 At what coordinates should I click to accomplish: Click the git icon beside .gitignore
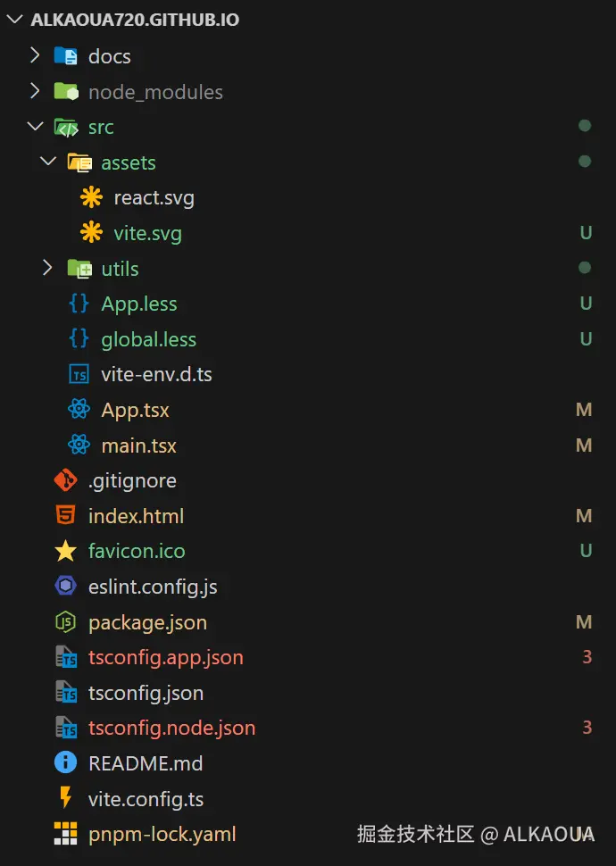tap(65, 480)
